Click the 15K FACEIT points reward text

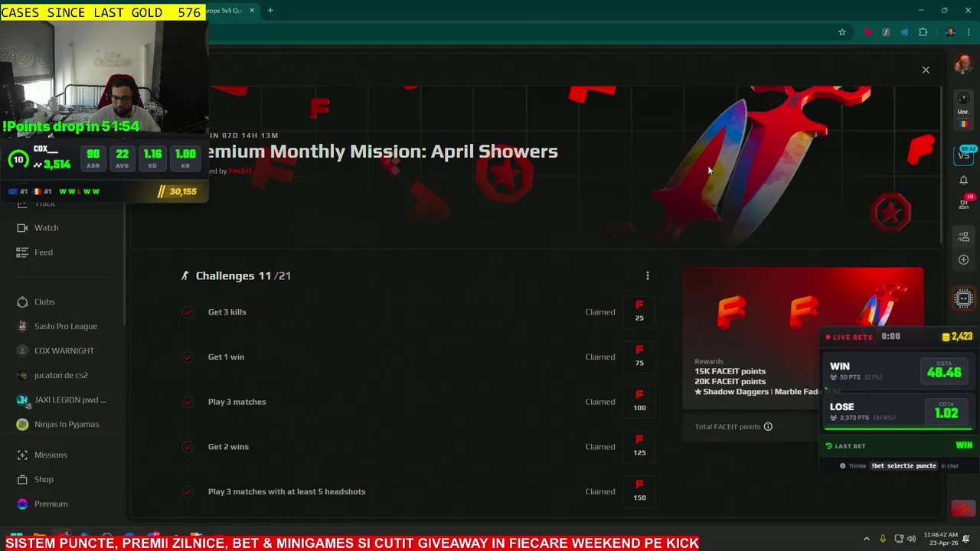(x=730, y=371)
